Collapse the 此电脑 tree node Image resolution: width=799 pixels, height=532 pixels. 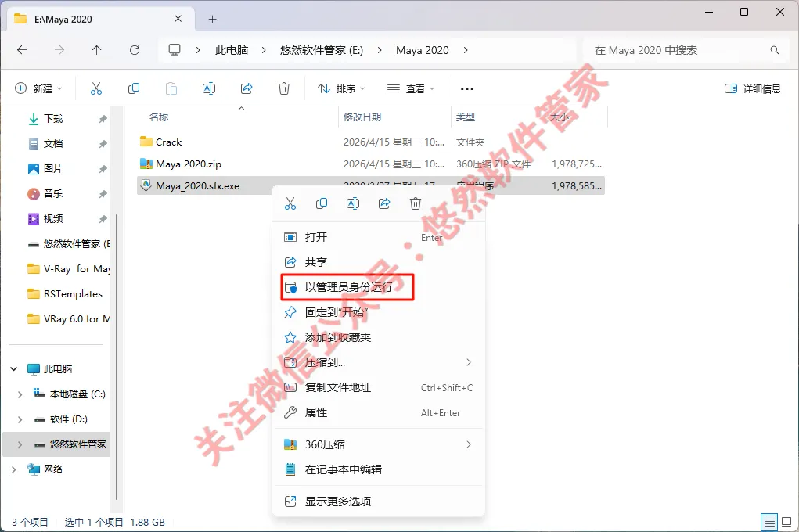click(14, 369)
